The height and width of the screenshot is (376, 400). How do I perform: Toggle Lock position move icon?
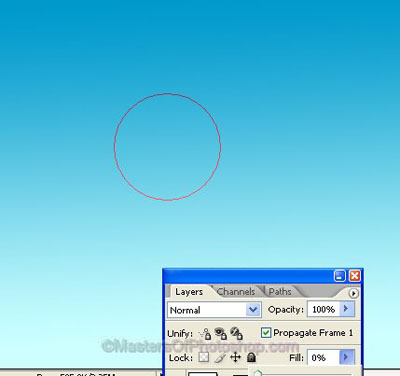tap(235, 358)
